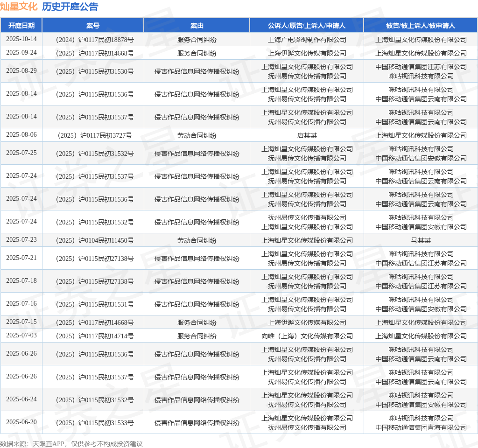Image resolution: width=478 pixels, height=448 pixels.
Task: Click case number (2025)沪0115民初31530号
Action: pos(94,71)
